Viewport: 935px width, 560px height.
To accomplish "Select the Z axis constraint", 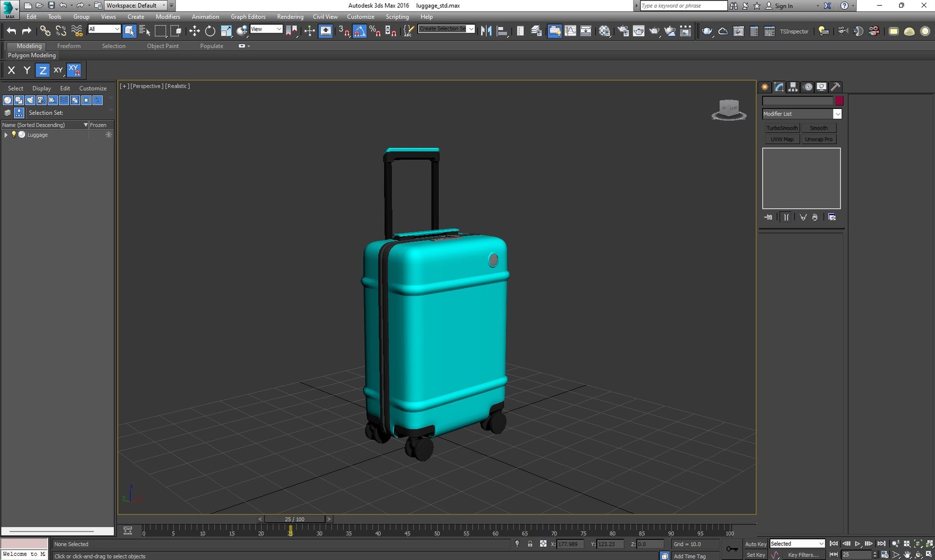I will (x=43, y=70).
